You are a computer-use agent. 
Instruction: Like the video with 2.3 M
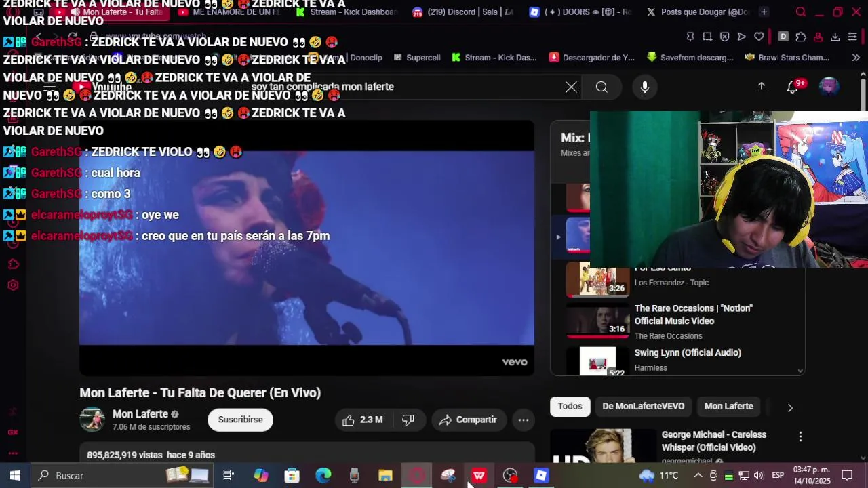pyautogui.click(x=363, y=420)
